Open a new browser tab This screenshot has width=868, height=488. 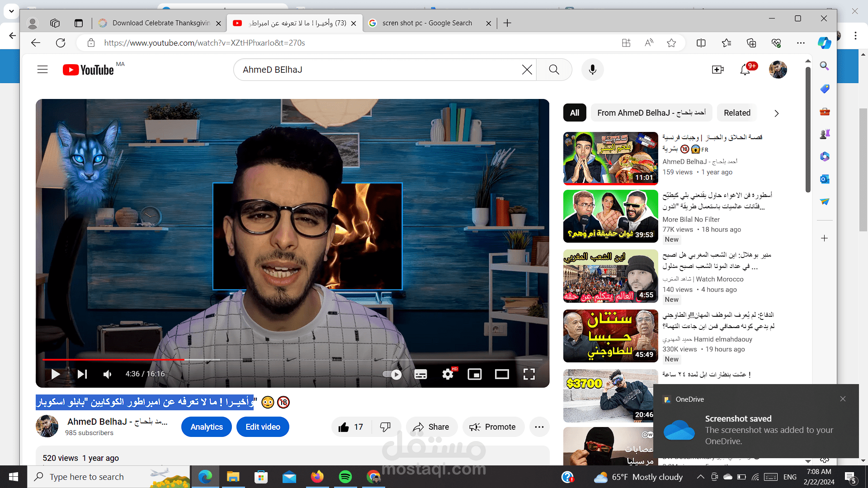tap(507, 23)
